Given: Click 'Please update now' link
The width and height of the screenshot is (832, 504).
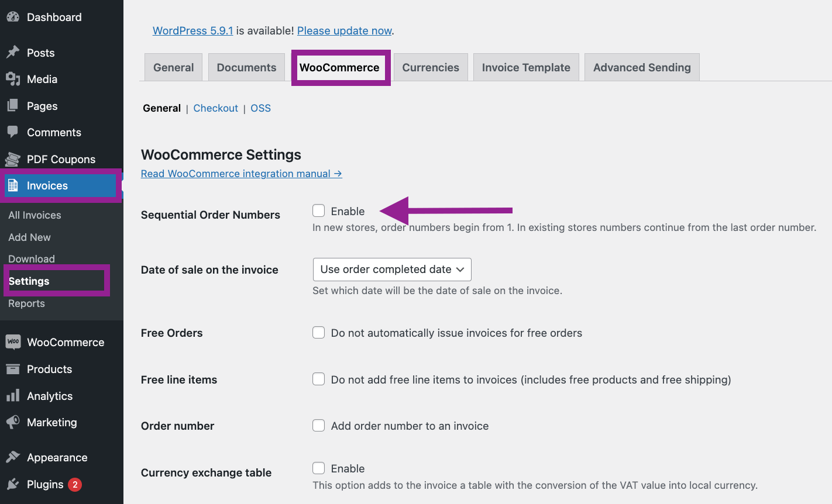Looking at the screenshot, I should tap(345, 30).
